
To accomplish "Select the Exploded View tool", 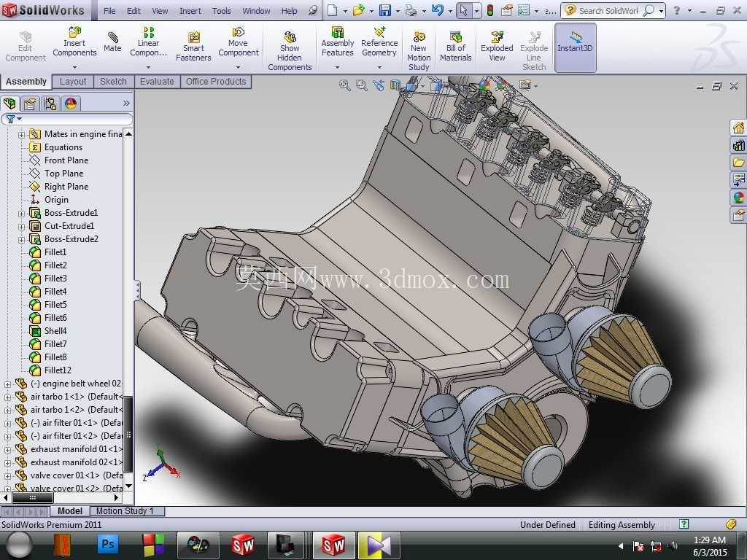I will (x=497, y=47).
